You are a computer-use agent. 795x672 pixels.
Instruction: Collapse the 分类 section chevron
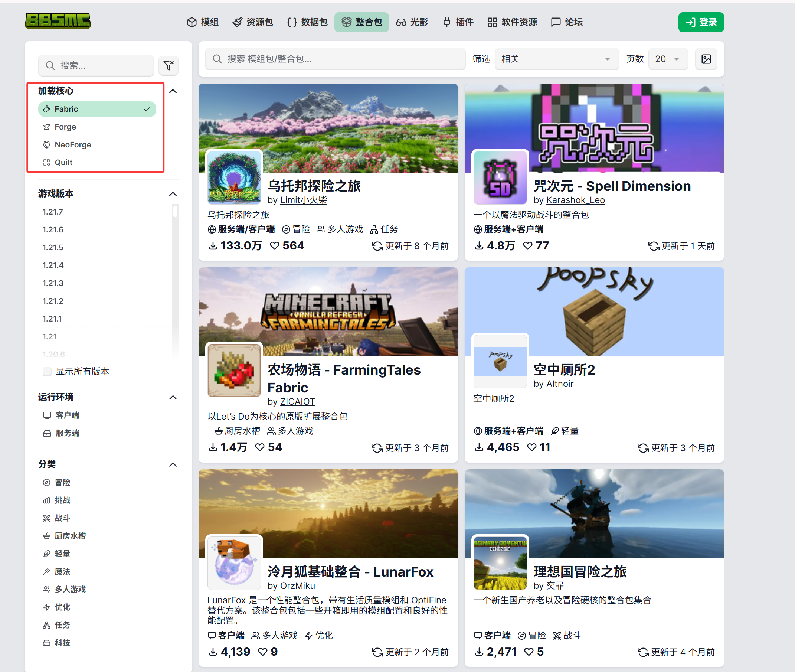[173, 464]
